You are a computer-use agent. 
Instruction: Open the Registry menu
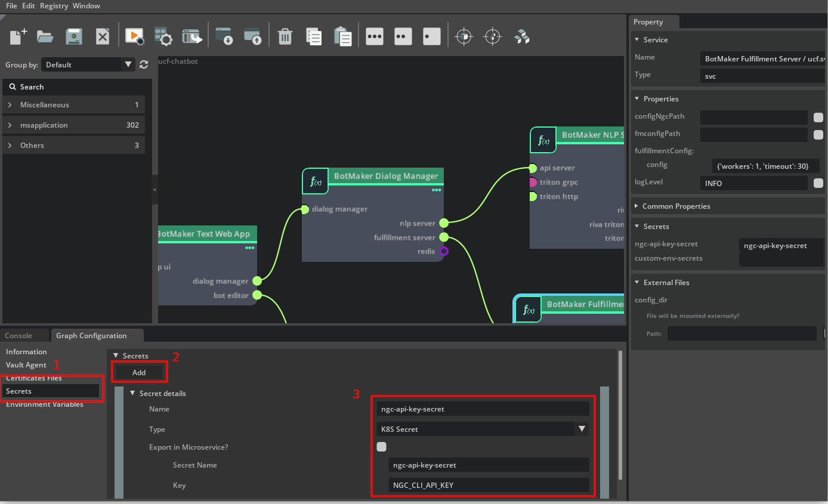pyautogui.click(x=54, y=6)
